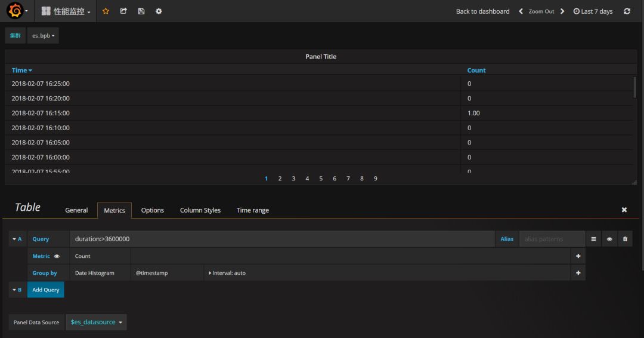Image resolution: width=644 pixels, height=338 pixels.
Task: Open the 性能监控 dashboard picker dropdown
Action: pos(66,11)
